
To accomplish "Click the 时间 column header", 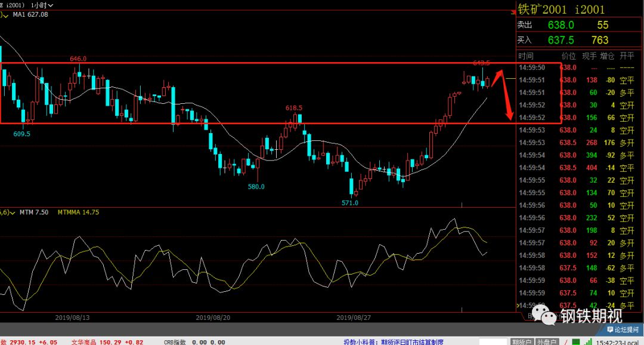I will click(x=526, y=56).
